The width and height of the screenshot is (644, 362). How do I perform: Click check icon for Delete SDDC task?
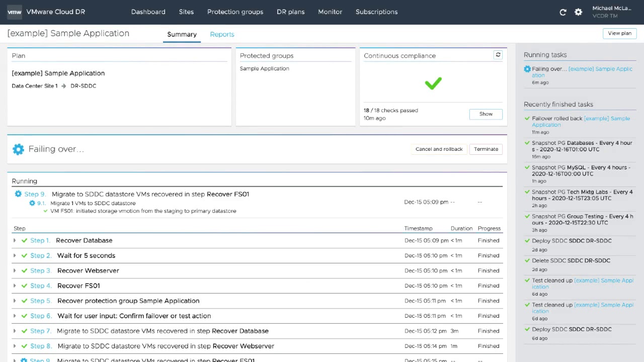pyautogui.click(x=527, y=260)
